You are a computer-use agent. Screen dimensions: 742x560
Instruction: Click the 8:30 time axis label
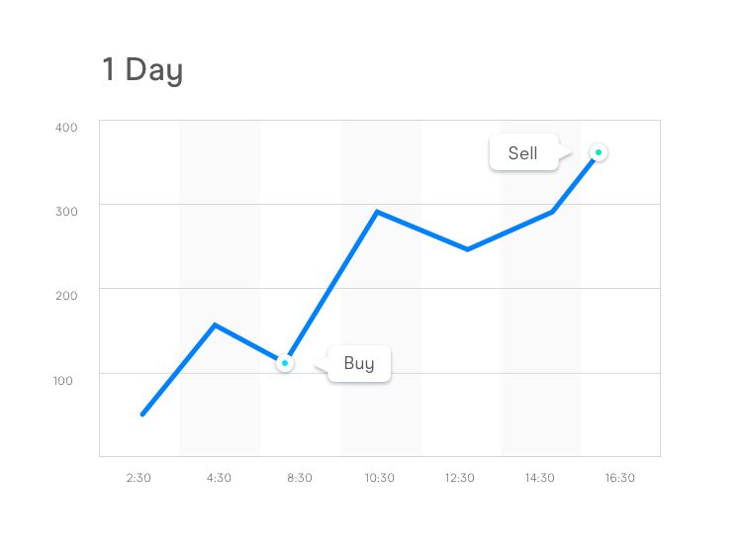(300, 478)
